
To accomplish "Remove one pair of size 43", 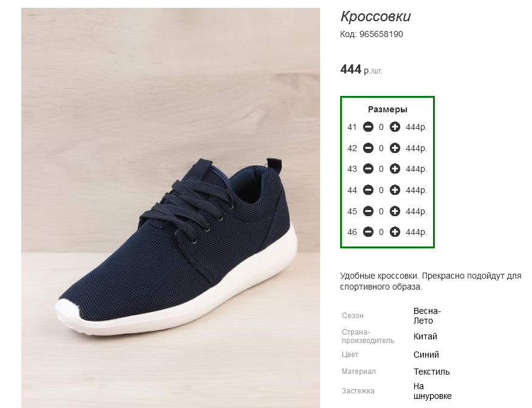I will [368, 169].
